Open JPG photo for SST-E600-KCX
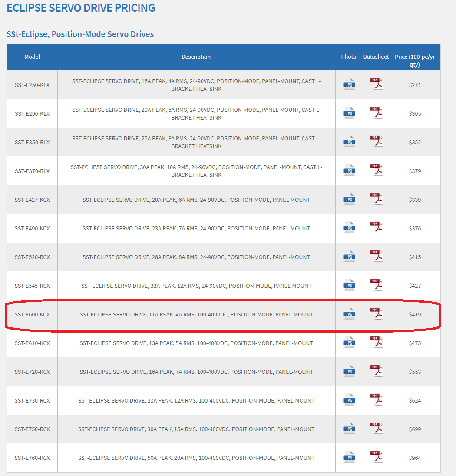Screen dimensions: 456x476 [349, 313]
